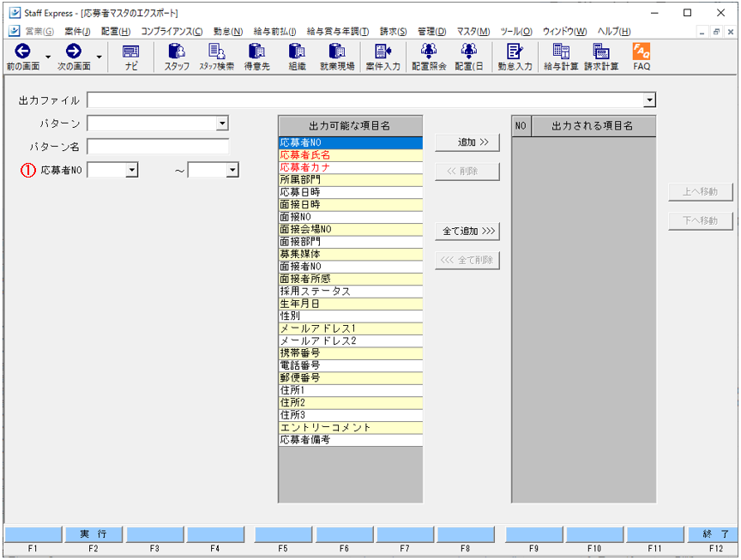
Task: Open the 請求計算 billing icon
Action: pyautogui.click(x=601, y=57)
